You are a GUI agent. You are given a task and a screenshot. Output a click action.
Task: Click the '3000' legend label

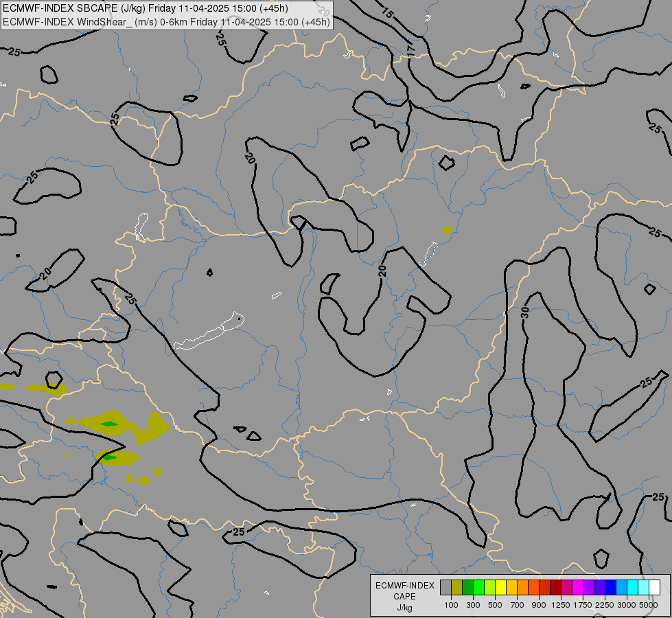click(x=627, y=605)
